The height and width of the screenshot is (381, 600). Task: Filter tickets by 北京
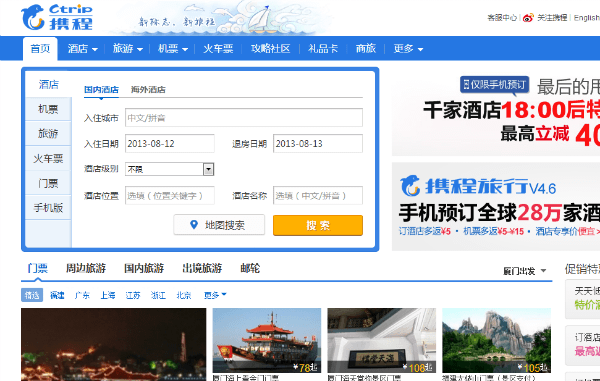pos(184,295)
